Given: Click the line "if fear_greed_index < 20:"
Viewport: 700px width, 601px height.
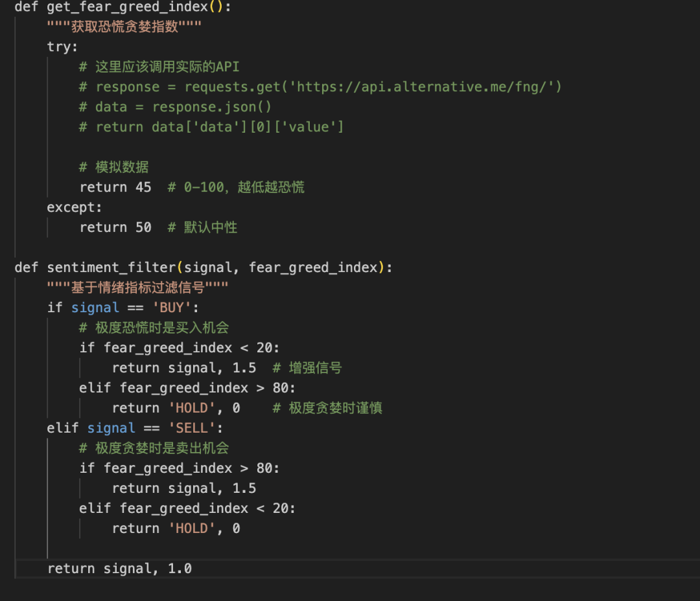Looking at the screenshot, I should pos(180,348).
